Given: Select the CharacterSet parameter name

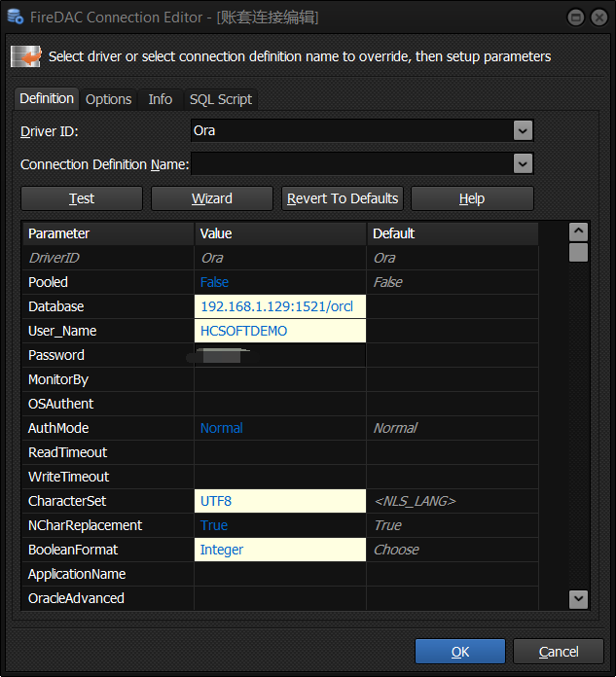Looking at the screenshot, I should point(67,501).
